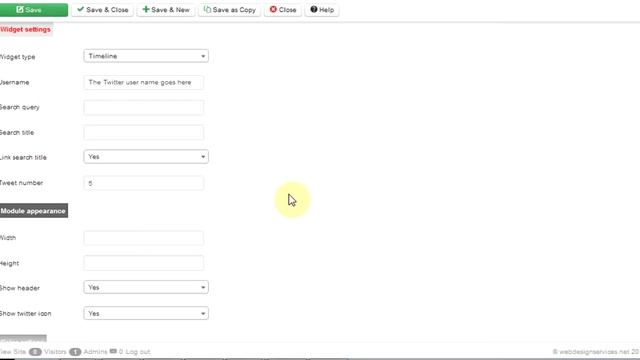Click Save & New button

click(x=166, y=10)
